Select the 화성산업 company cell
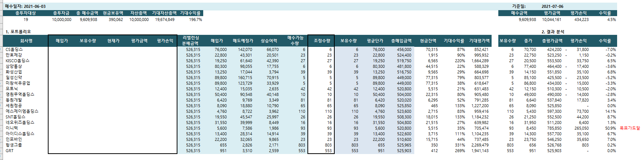644x160 pixels. (14, 72)
